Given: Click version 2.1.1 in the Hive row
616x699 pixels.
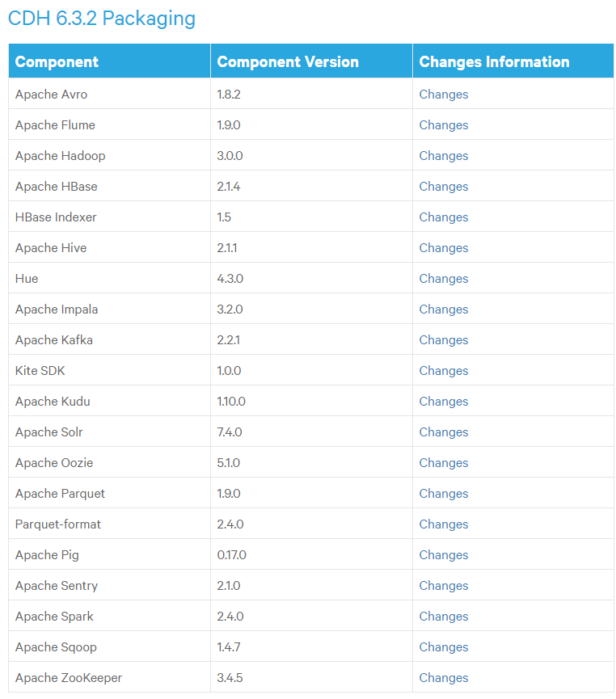Looking at the screenshot, I should point(227,248).
